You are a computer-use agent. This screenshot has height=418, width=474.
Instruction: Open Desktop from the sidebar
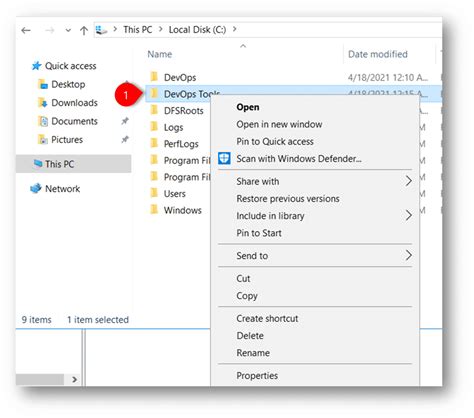[68, 84]
